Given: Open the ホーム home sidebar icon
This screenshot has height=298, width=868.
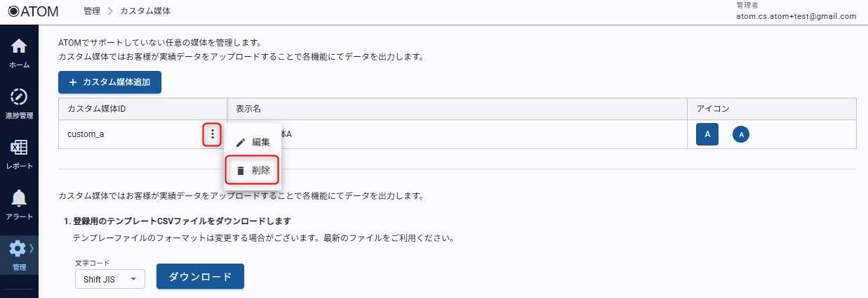Looking at the screenshot, I should [19, 53].
